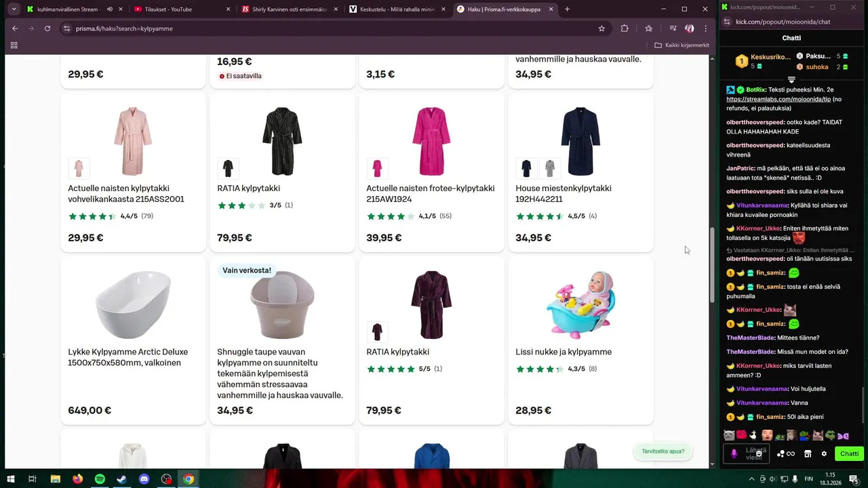This screenshot has width=868, height=488.
Task: Open the tab search dropdown arrow
Action: point(14,9)
